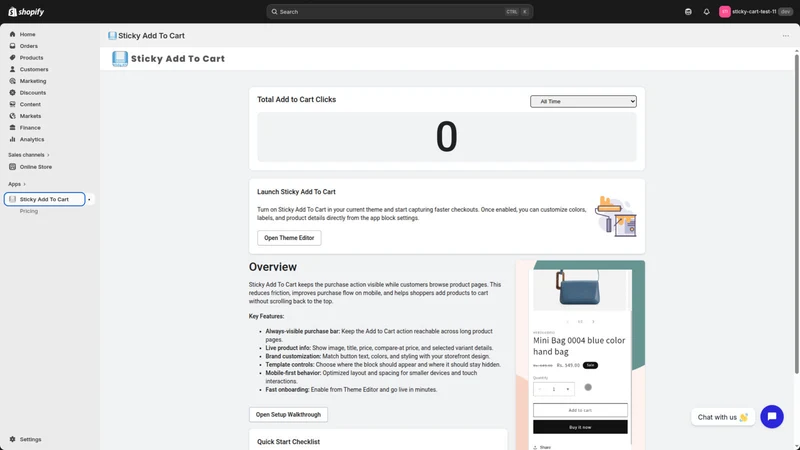Open the chat bubble widget
The width and height of the screenshot is (800, 450).
772,417
